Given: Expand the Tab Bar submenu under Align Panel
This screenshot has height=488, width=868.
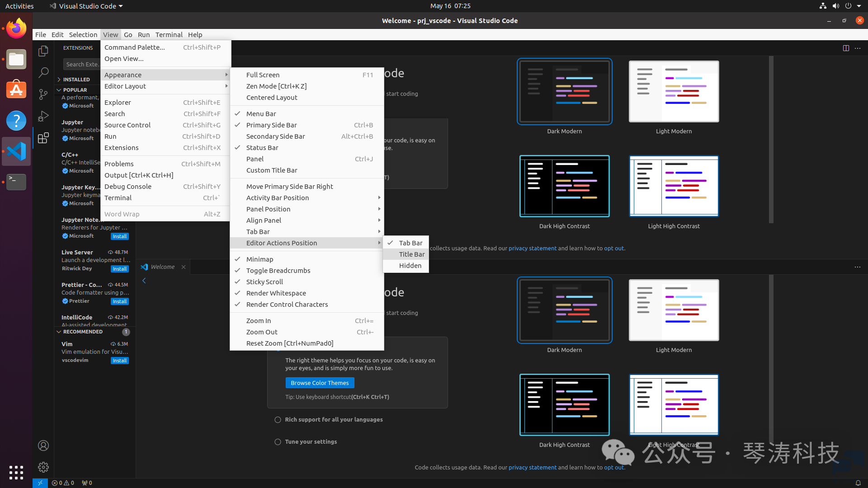Looking at the screenshot, I should [307, 232].
